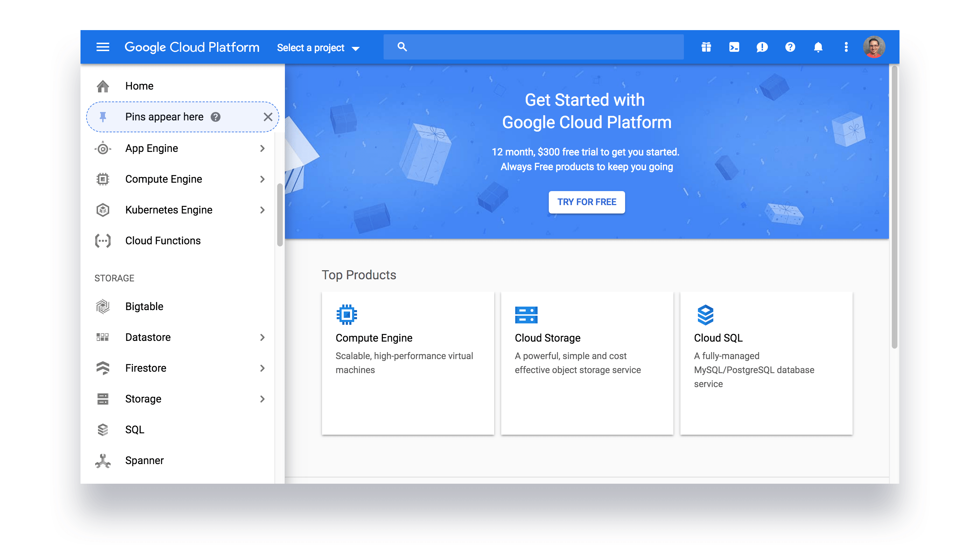Screen dimensions: 980x560
Task: Click the sidebar menu scrollbar
Action: (280, 215)
